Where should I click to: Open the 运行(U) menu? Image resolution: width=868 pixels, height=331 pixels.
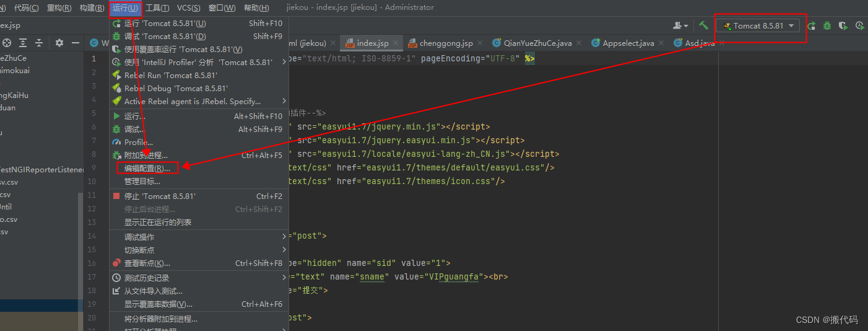point(125,8)
